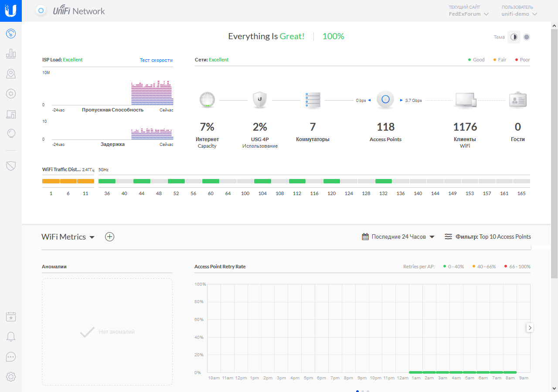The width and height of the screenshot is (558, 392).
Task: Open the Alerts bell icon
Action: (x=11, y=337)
